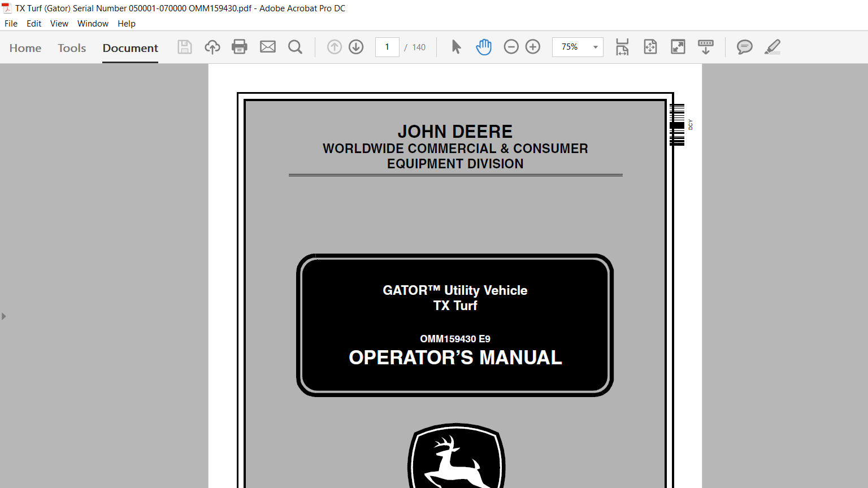This screenshot has width=868, height=488.
Task: Go to previous page arrow
Action: tap(335, 47)
